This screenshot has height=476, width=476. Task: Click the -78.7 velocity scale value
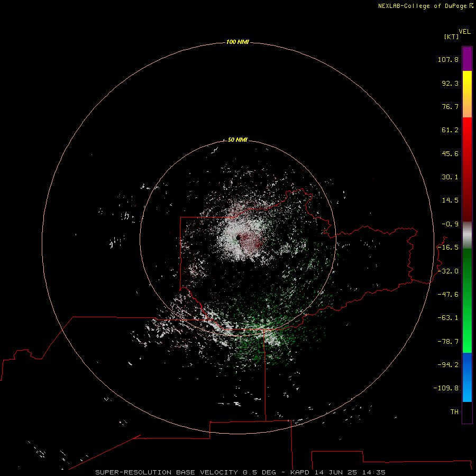[448, 342]
